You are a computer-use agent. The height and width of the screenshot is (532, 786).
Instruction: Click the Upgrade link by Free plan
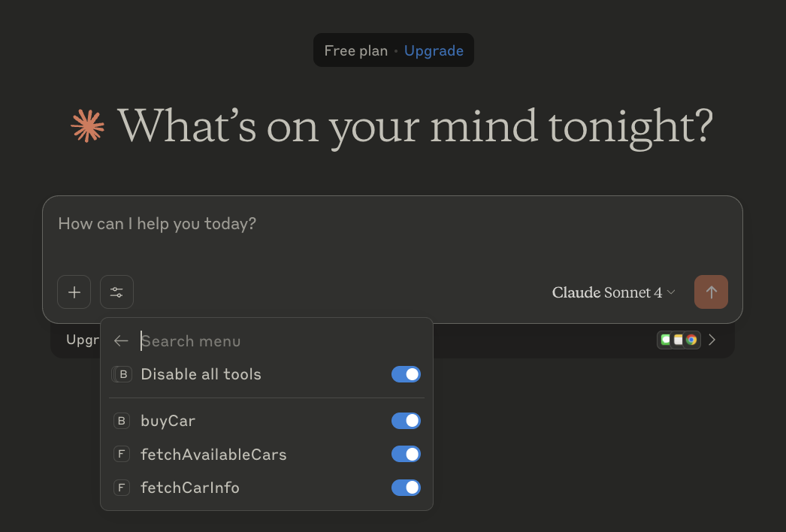[x=434, y=50]
